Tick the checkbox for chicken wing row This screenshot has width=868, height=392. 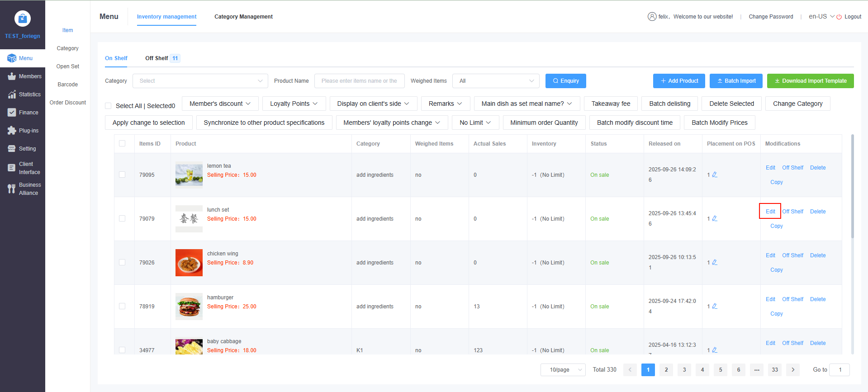[x=122, y=262]
